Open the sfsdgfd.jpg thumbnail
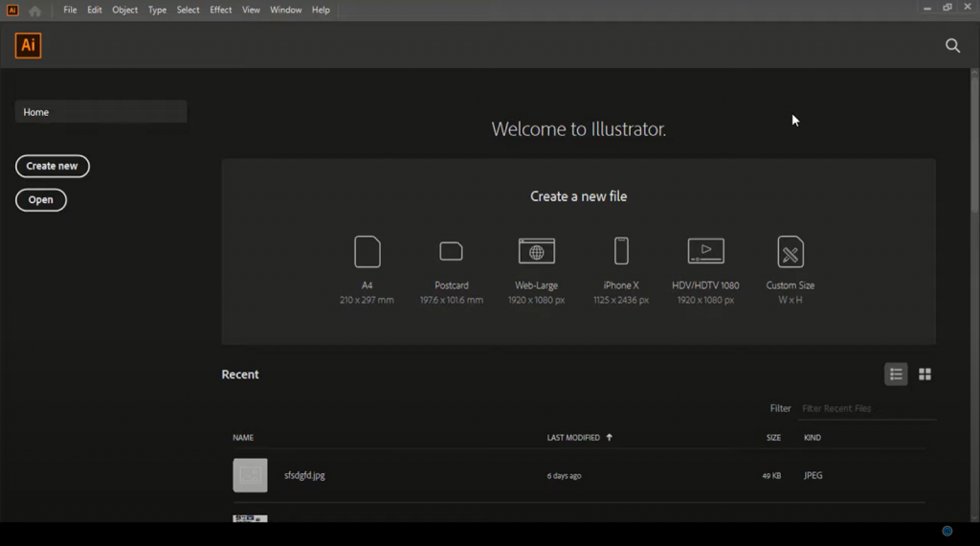Image resolution: width=980 pixels, height=546 pixels. [250, 475]
